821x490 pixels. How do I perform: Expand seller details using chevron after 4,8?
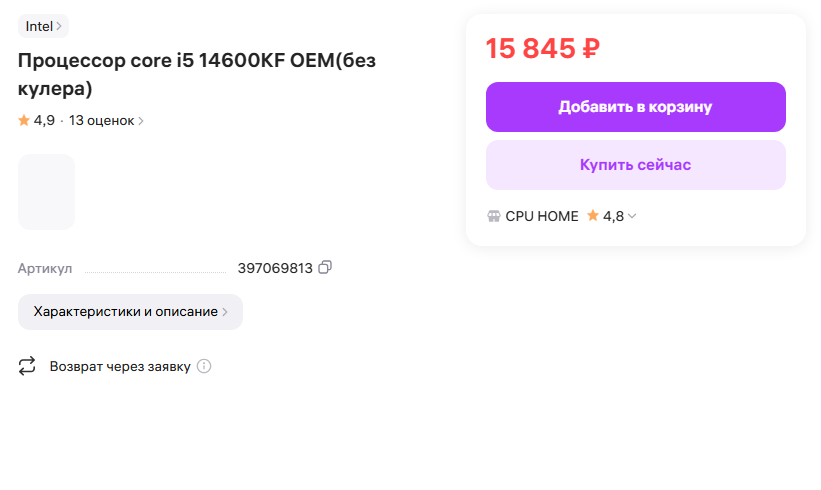(632, 216)
